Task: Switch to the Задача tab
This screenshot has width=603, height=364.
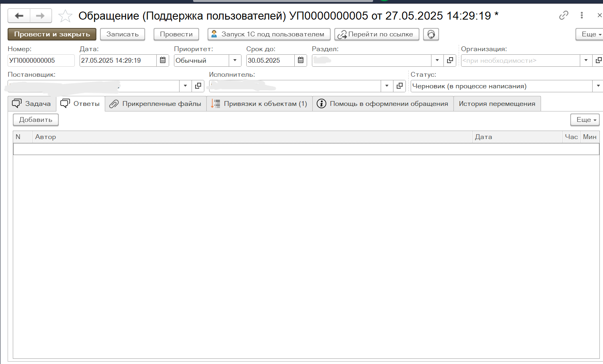Action: (32, 104)
